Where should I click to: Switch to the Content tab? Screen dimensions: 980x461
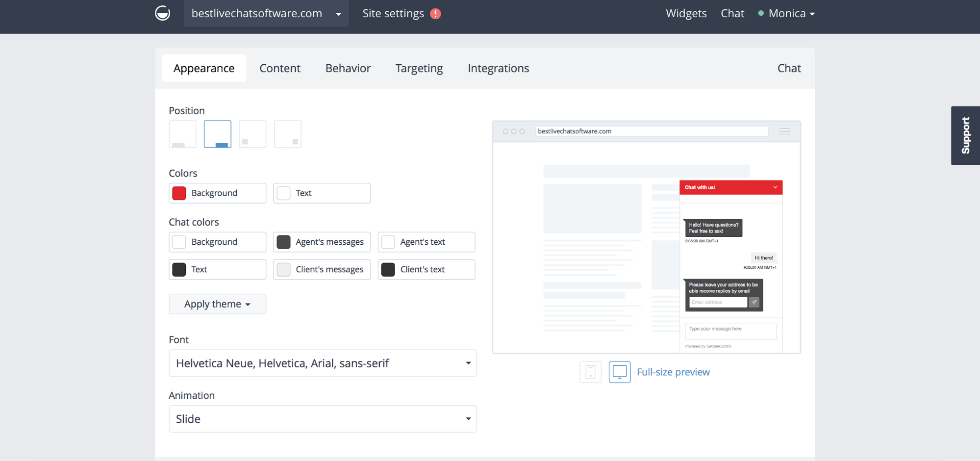[279, 68]
